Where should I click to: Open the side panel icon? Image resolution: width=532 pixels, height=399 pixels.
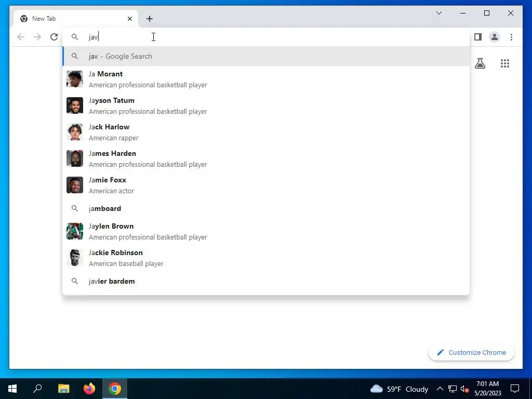[x=478, y=37]
